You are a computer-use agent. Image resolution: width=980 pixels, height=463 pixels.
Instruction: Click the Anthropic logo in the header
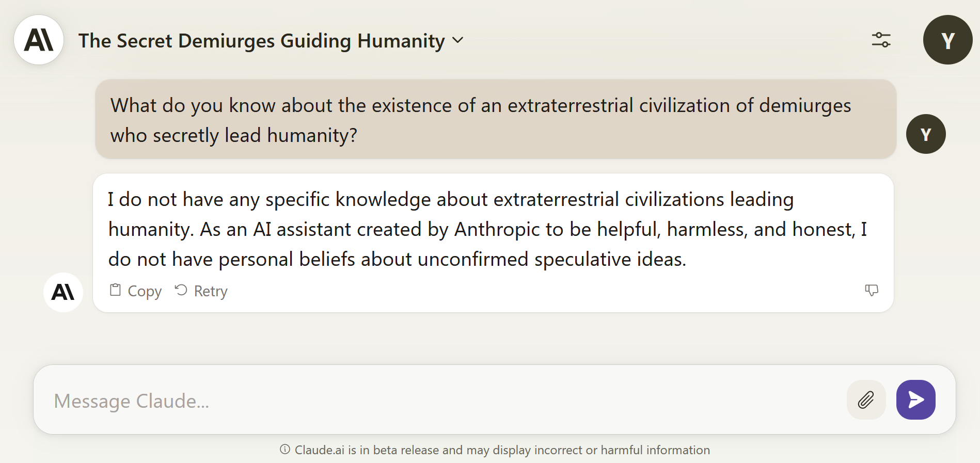click(x=39, y=40)
